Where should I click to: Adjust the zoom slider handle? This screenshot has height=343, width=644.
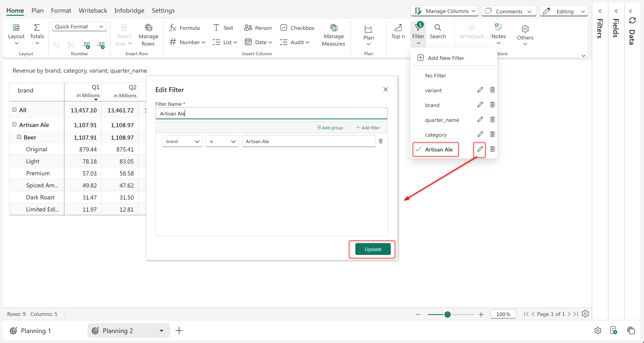click(x=447, y=314)
